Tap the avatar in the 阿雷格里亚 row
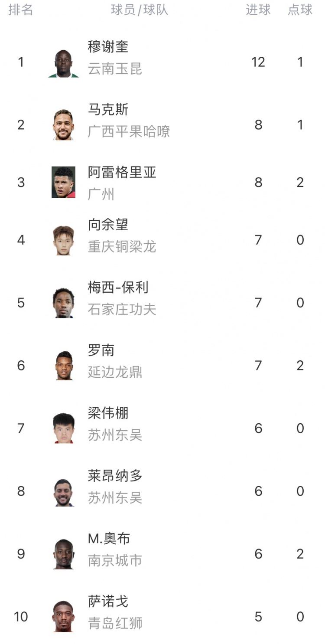325x644 pixels. pyautogui.click(x=63, y=182)
